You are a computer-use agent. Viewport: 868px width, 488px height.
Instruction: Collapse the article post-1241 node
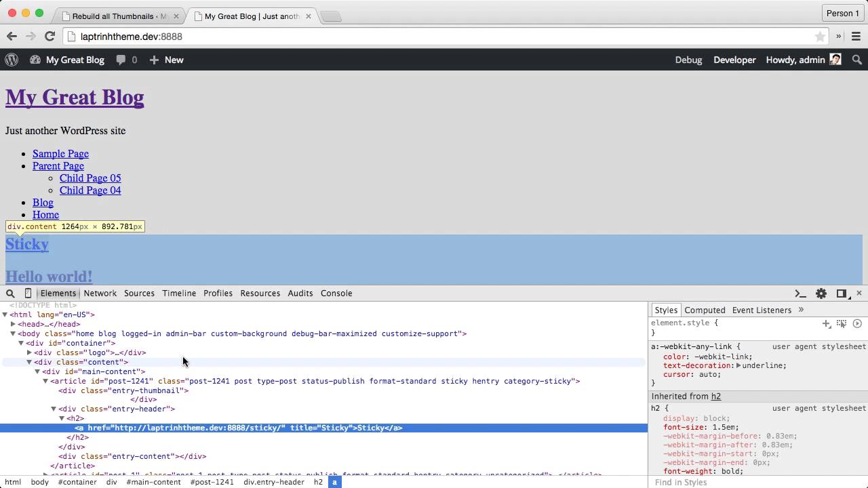(45, 381)
